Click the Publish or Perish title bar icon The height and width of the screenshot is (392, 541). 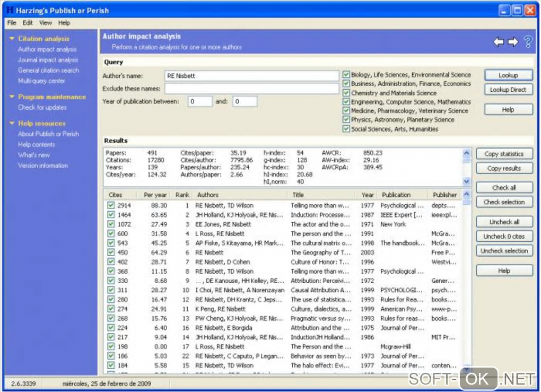click(x=8, y=10)
